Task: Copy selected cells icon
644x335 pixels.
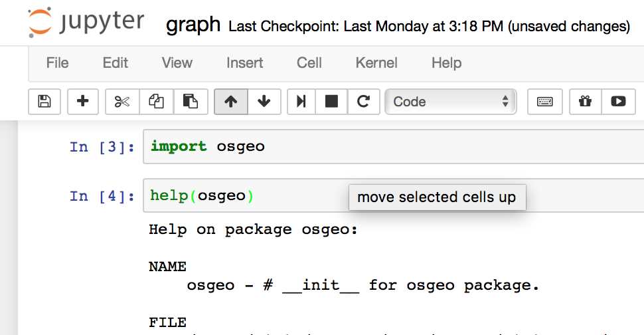Action: [x=156, y=102]
